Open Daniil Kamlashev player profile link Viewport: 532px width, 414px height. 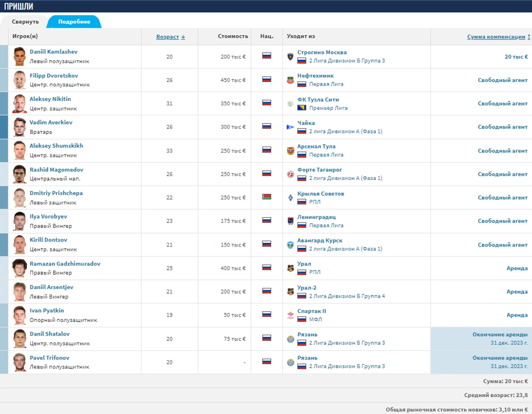tap(54, 52)
